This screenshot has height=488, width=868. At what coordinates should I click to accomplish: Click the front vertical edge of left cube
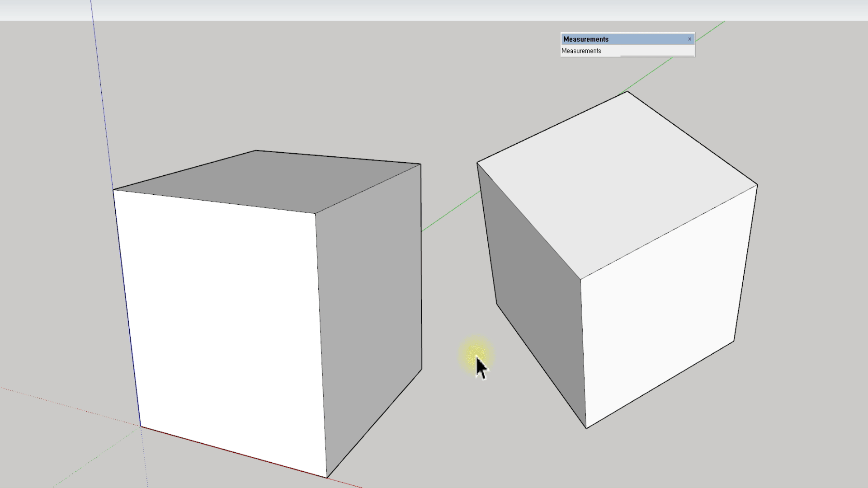tap(321, 343)
